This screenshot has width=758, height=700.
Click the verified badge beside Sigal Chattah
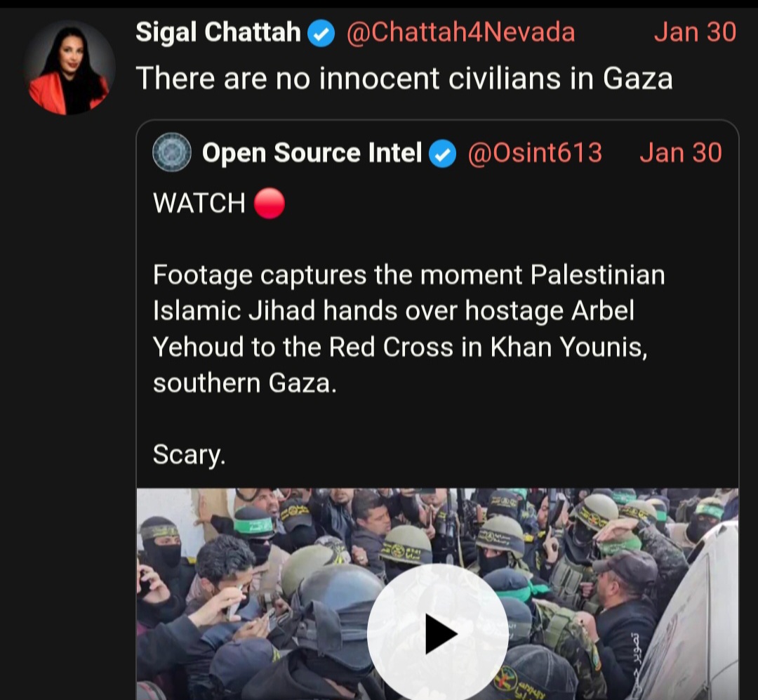(322, 33)
